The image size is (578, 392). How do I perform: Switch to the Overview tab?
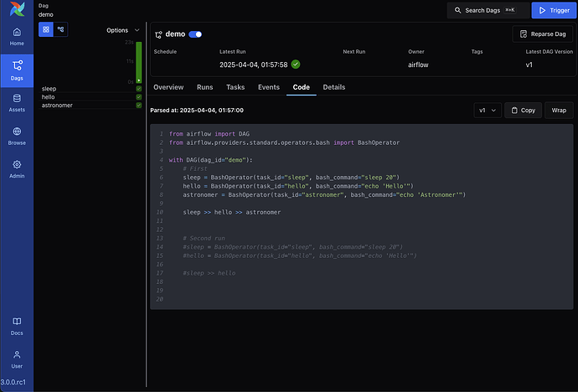point(168,87)
